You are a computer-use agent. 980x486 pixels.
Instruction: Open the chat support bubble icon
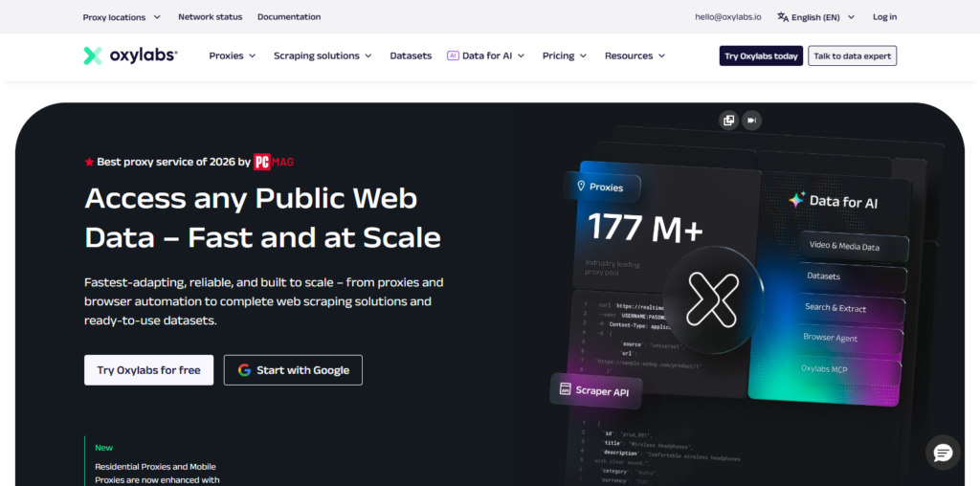tap(943, 453)
